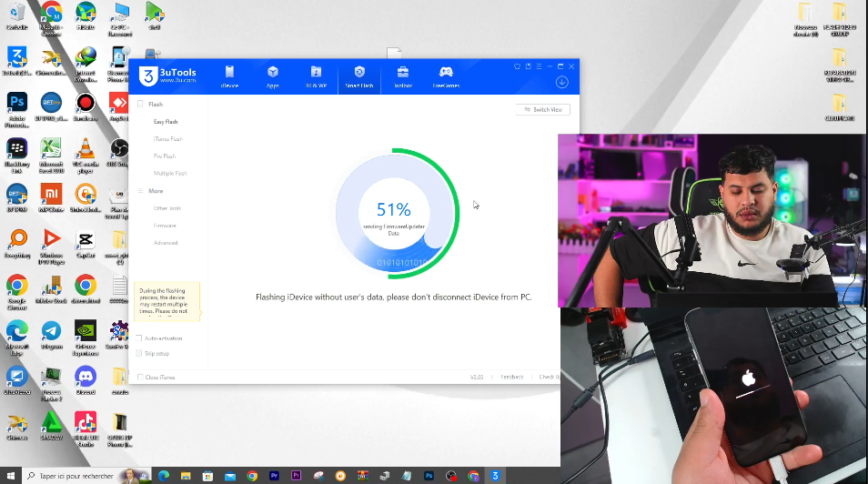This screenshot has height=484, width=868.
Task: Open the Corbeille recycle bin icon
Action: [x=17, y=16]
